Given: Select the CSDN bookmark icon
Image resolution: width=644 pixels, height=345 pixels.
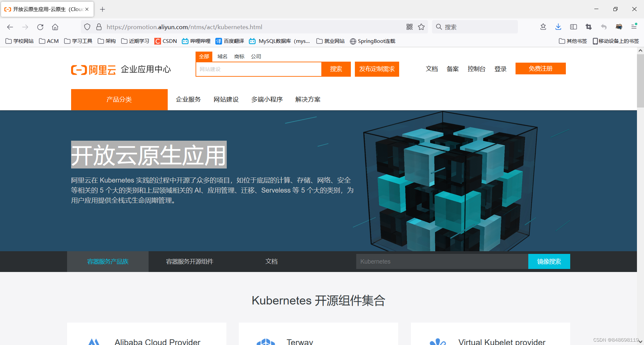Looking at the screenshot, I should point(158,41).
